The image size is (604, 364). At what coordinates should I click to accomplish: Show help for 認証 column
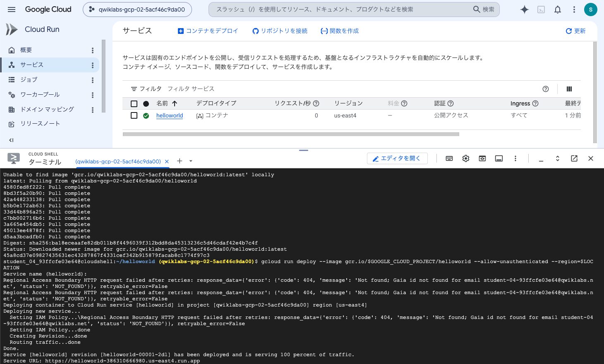451,103
